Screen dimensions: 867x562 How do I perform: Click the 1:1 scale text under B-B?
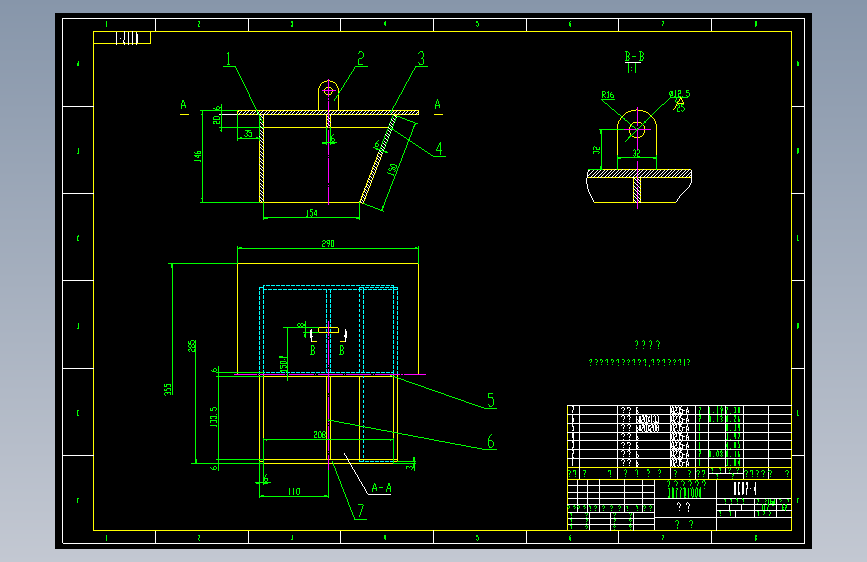click(632, 69)
